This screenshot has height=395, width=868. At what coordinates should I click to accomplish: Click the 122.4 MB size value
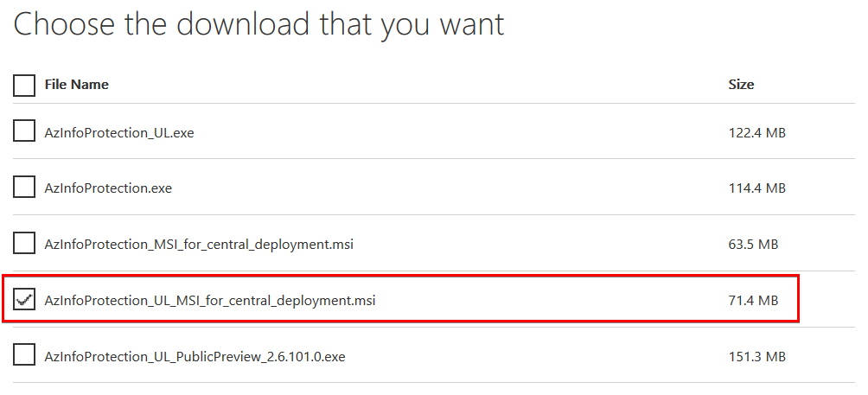pos(756,133)
